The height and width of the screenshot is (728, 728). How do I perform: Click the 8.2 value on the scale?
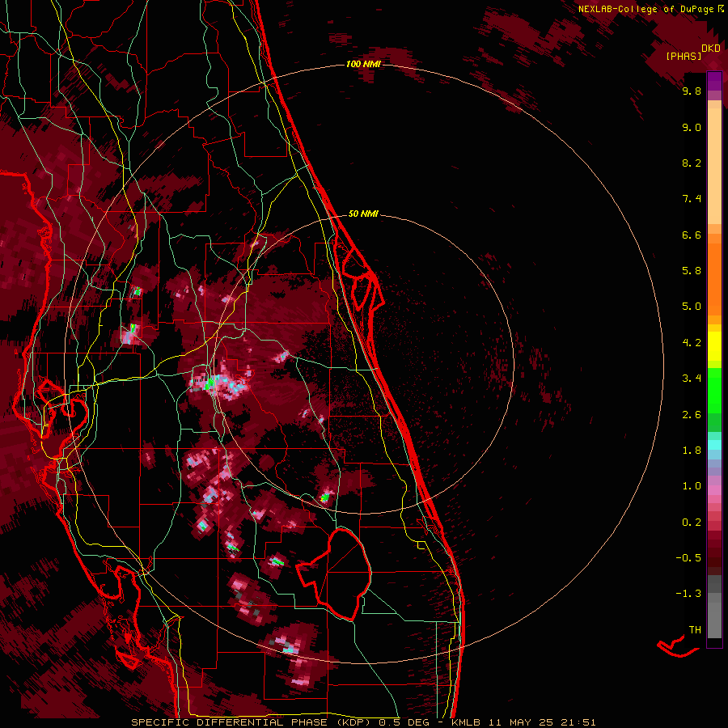pyautogui.click(x=692, y=163)
